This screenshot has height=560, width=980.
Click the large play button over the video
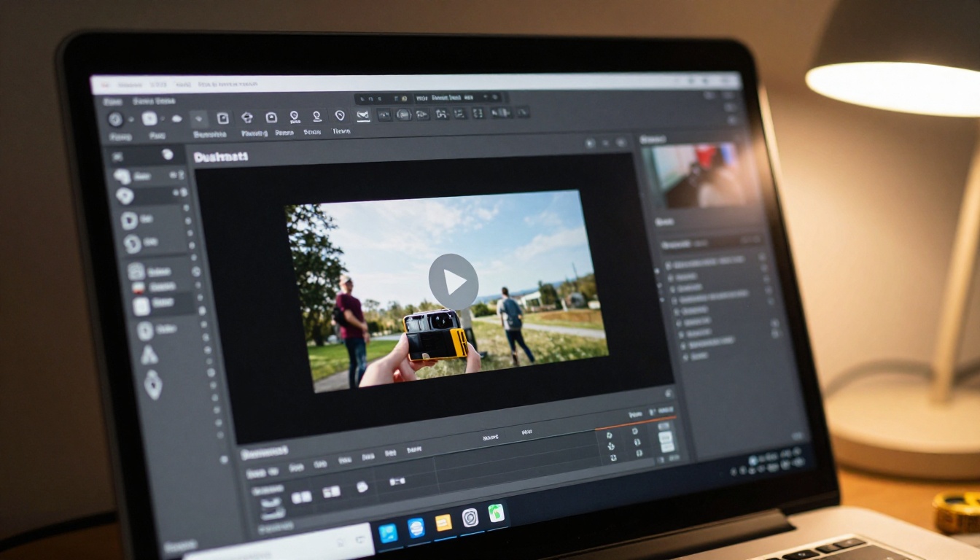pos(454,281)
